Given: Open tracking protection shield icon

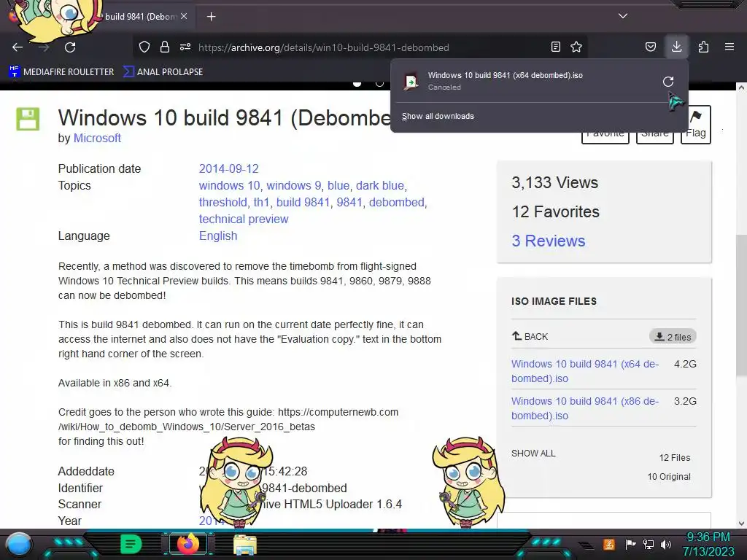Looking at the screenshot, I should (x=144, y=47).
